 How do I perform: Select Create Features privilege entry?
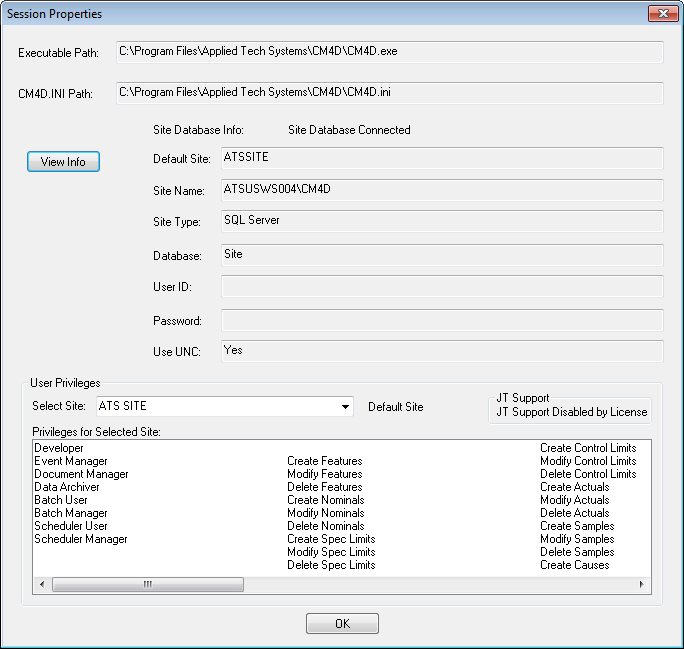pyautogui.click(x=324, y=461)
